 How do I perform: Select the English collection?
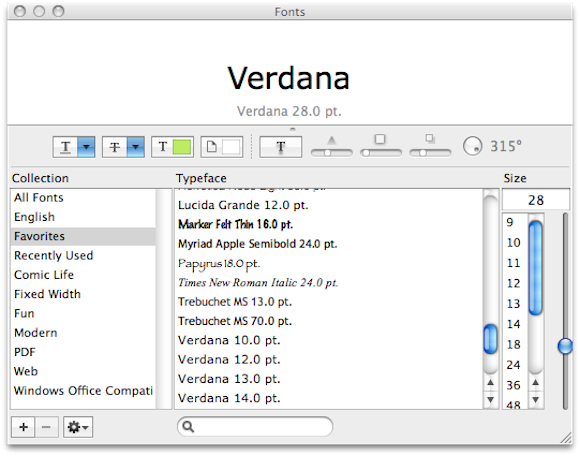click(x=83, y=217)
